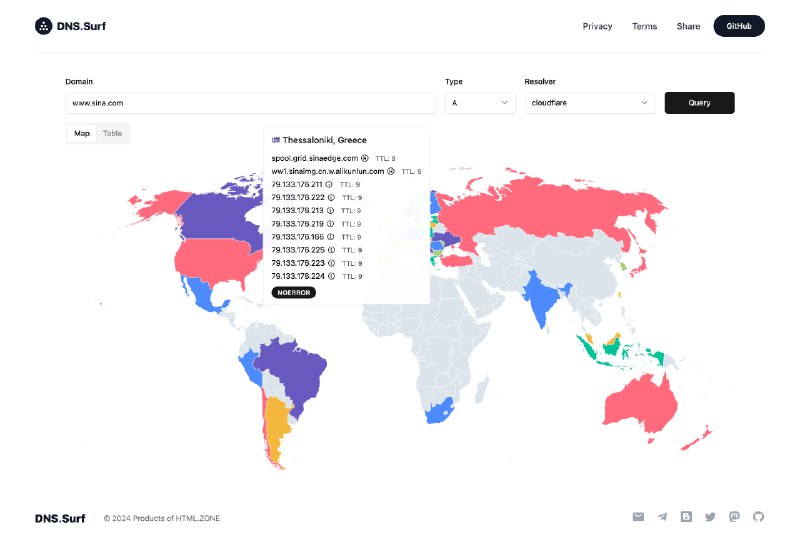Viewport: 800px width, 544px height.
Task: Click info icon beside 79.133.176.211
Action: tap(331, 185)
